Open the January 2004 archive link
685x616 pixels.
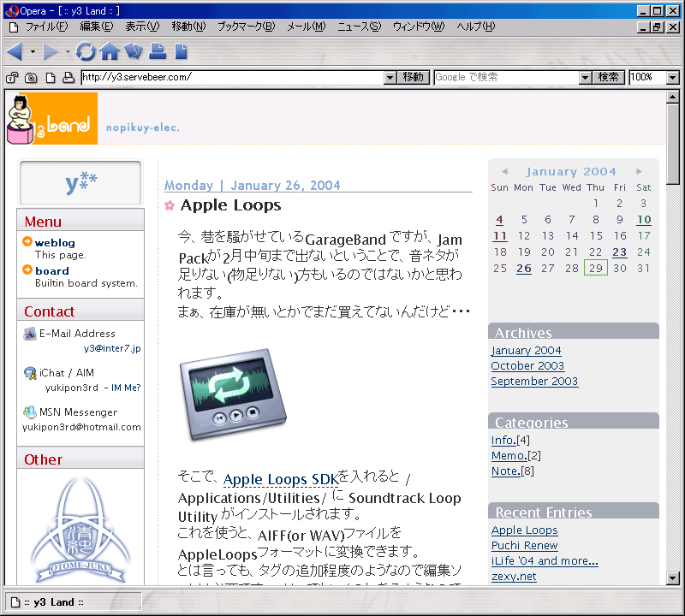(x=526, y=351)
